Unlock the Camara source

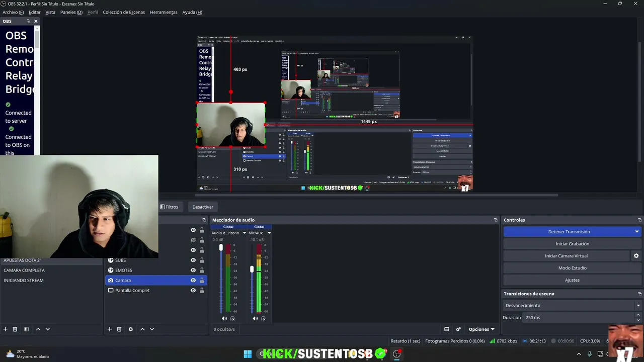tap(202, 281)
